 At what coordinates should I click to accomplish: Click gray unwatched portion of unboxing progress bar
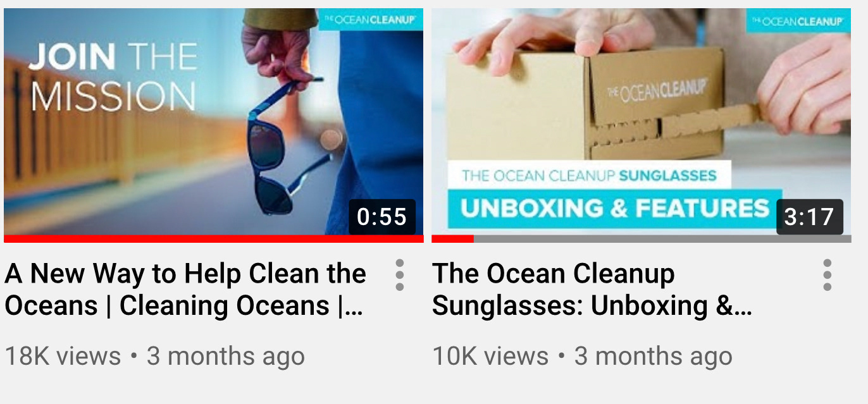662,239
